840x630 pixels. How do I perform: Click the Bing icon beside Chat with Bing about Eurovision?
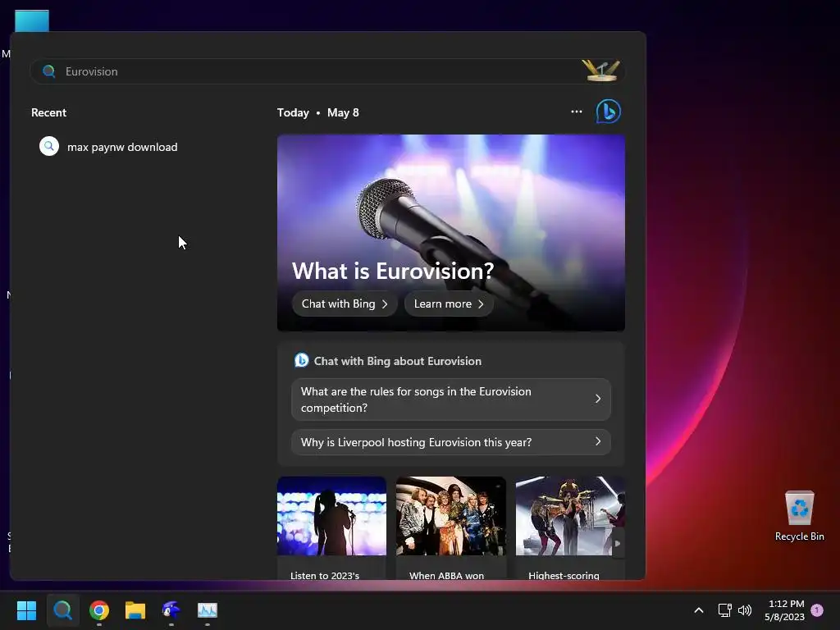pyautogui.click(x=302, y=361)
